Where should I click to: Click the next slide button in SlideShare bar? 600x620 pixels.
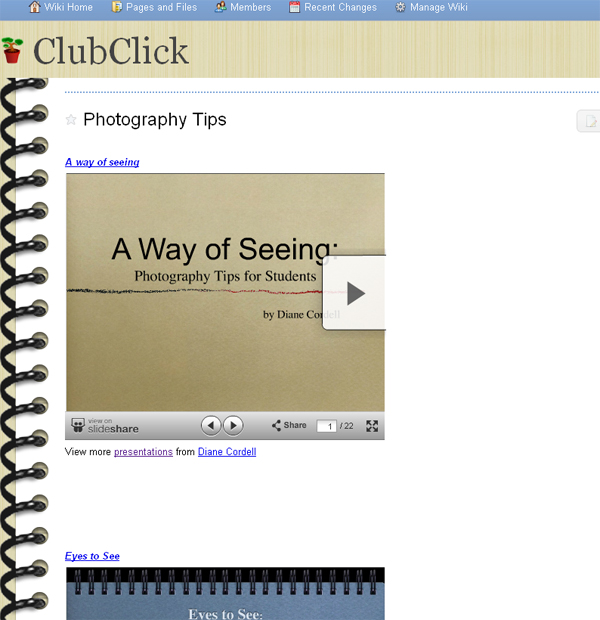tap(233, 425)
